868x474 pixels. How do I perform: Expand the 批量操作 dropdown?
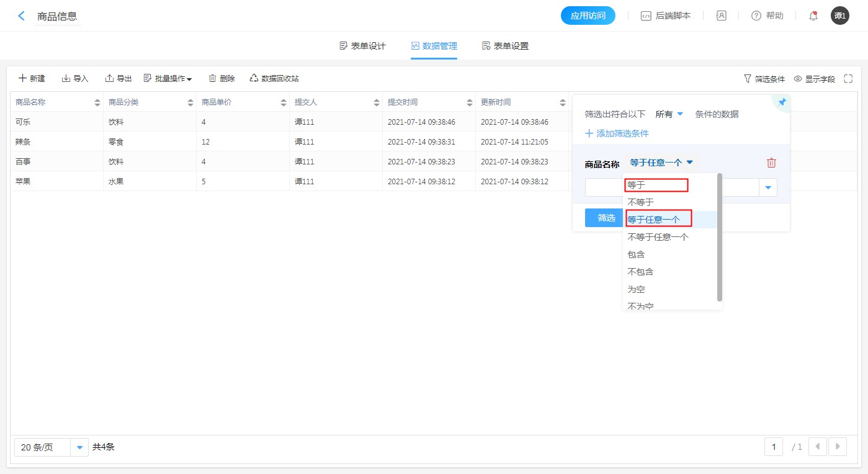(x=168, y=79)
